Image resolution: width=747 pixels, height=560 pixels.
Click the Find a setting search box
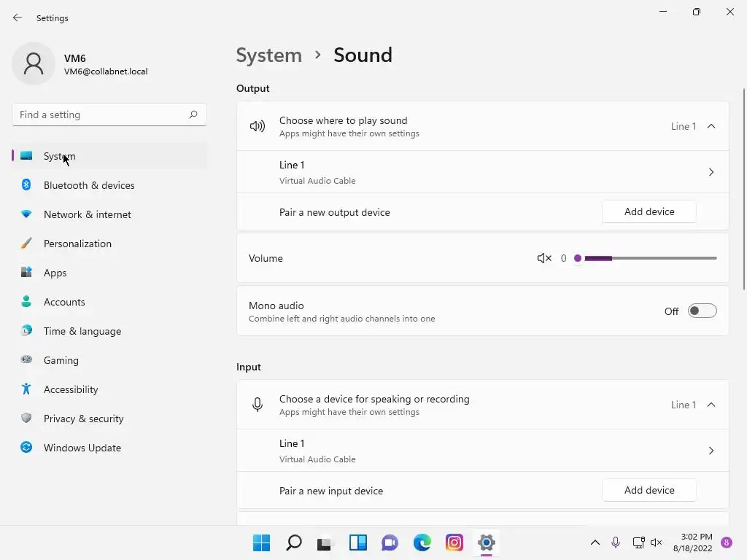tap(102, 114)
